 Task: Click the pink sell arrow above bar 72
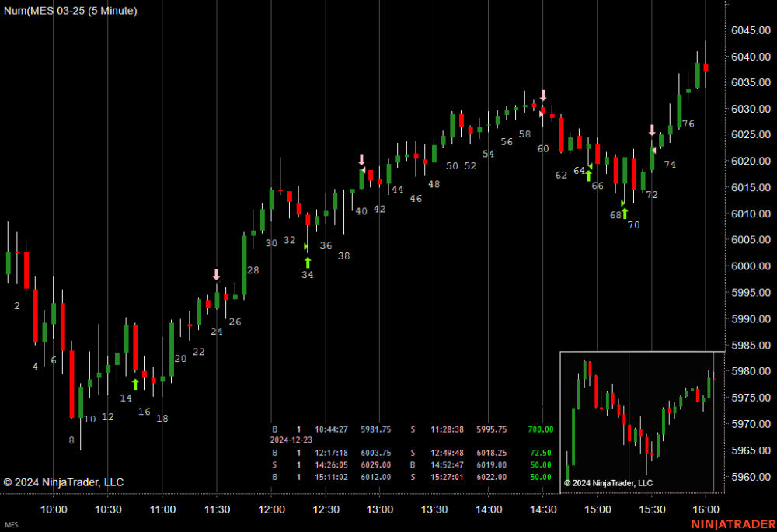point(652,130)
